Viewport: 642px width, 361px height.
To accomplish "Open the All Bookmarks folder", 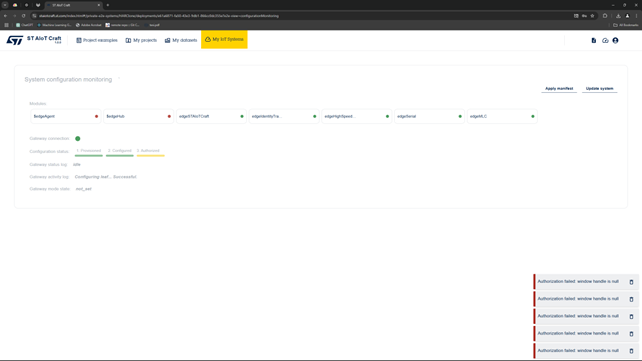I will click(x=626, y=25).
